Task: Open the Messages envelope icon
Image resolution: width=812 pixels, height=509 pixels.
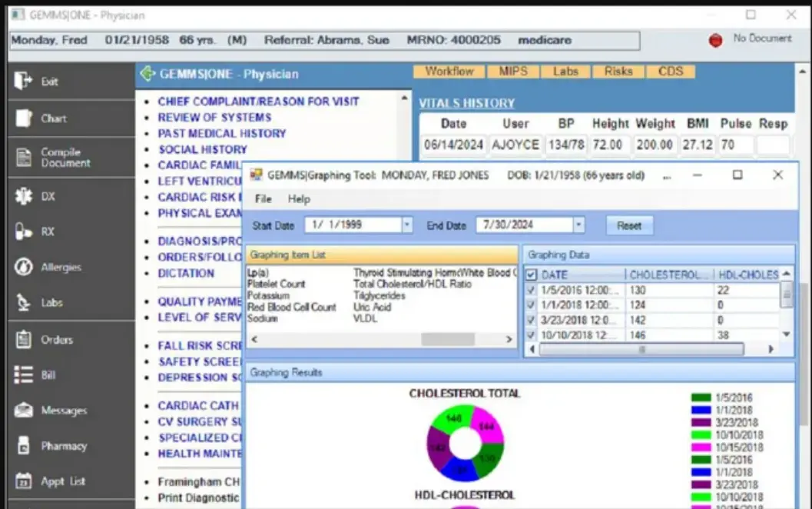Action: pyautogui.click(x=23, y=410)
